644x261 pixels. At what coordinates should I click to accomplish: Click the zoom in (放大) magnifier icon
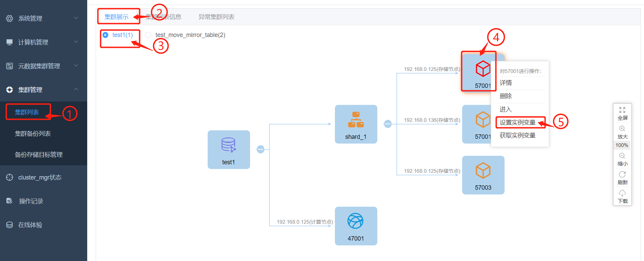(x=622, y=129)
